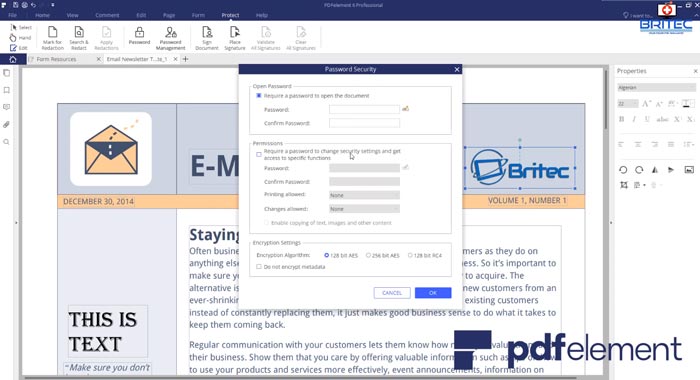
Task: Open the font size dropdown
Action: tap(628, 104)
